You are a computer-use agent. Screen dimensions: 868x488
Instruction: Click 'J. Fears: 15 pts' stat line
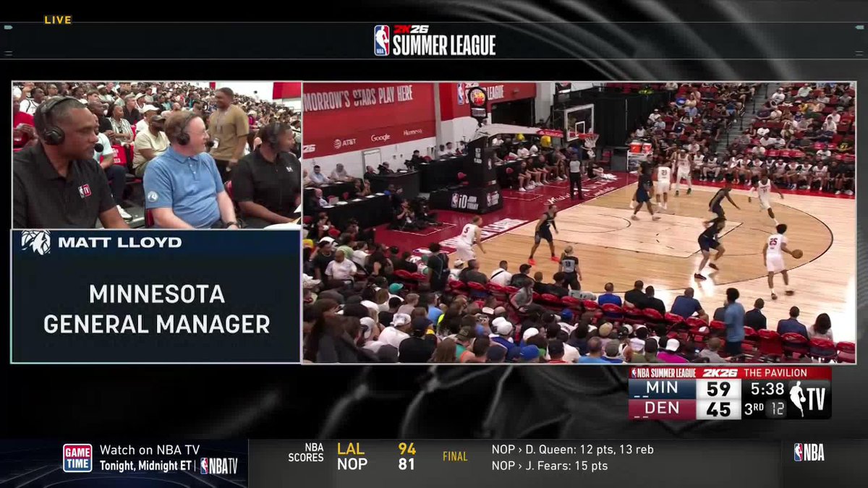coord(550,466)
